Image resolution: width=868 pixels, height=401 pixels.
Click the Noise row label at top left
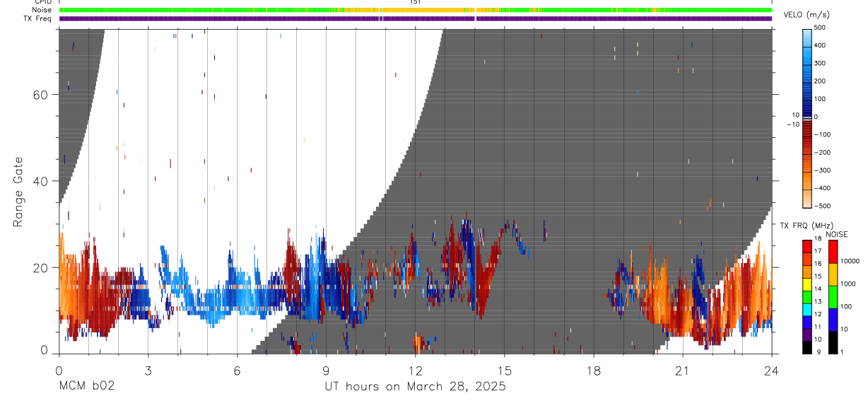[x=43, y=10]
